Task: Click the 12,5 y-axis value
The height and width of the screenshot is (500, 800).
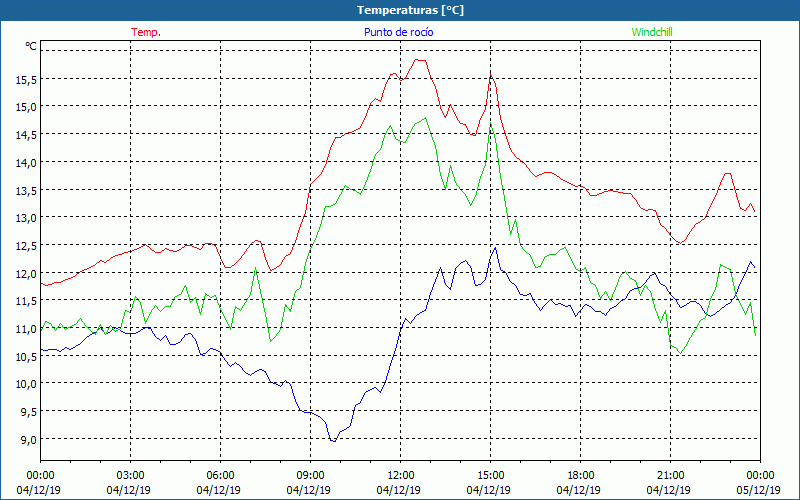Action: pos(24,245)
